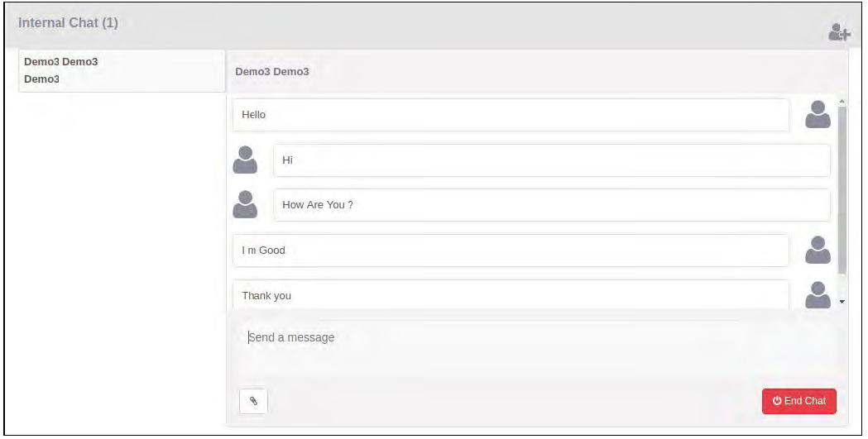Click the How Are You ? message bubble
The image size is (868, 439).
pos(551,205)
